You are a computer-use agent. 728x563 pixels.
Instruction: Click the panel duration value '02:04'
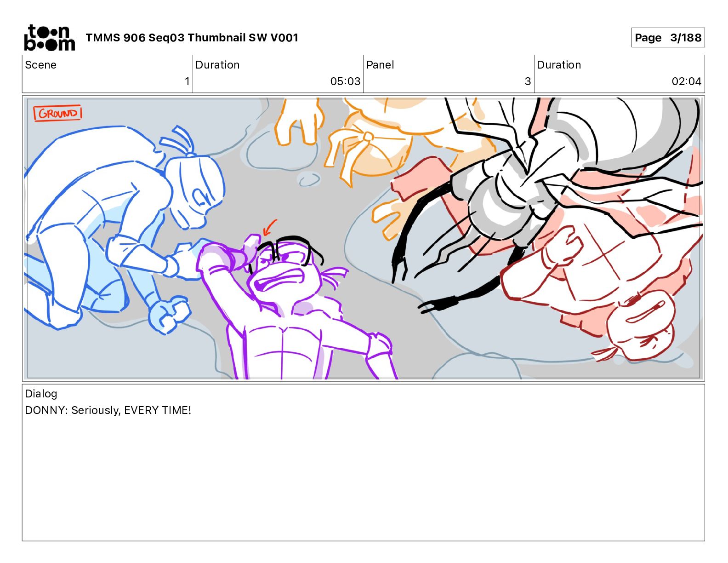point(687,81)
